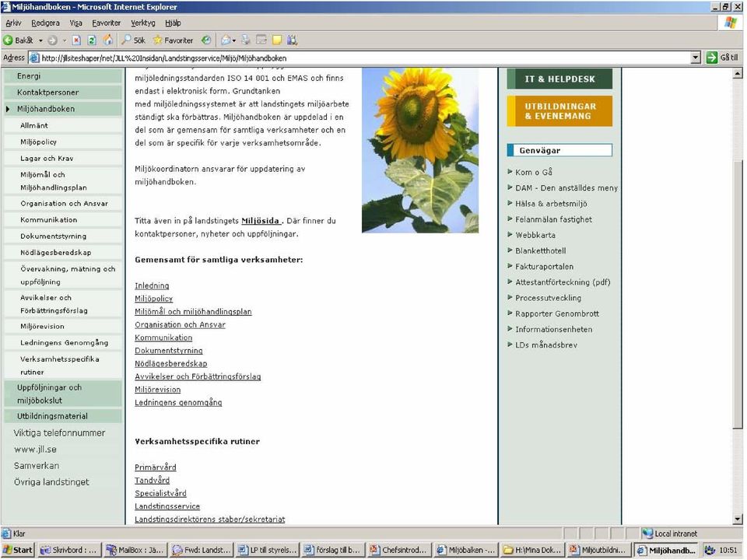
Task: Open Attestantförteckning (pdf) shortcut
Action: point(563,282)
